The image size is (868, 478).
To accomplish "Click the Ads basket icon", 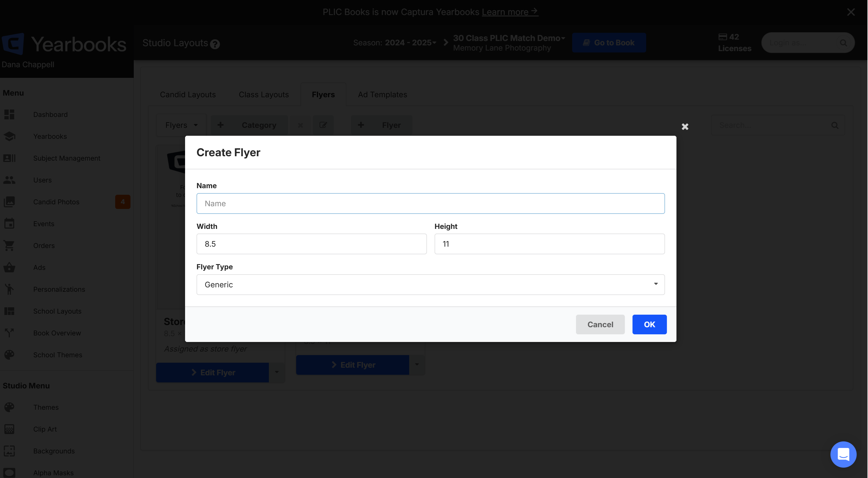I will click(10, 267).
